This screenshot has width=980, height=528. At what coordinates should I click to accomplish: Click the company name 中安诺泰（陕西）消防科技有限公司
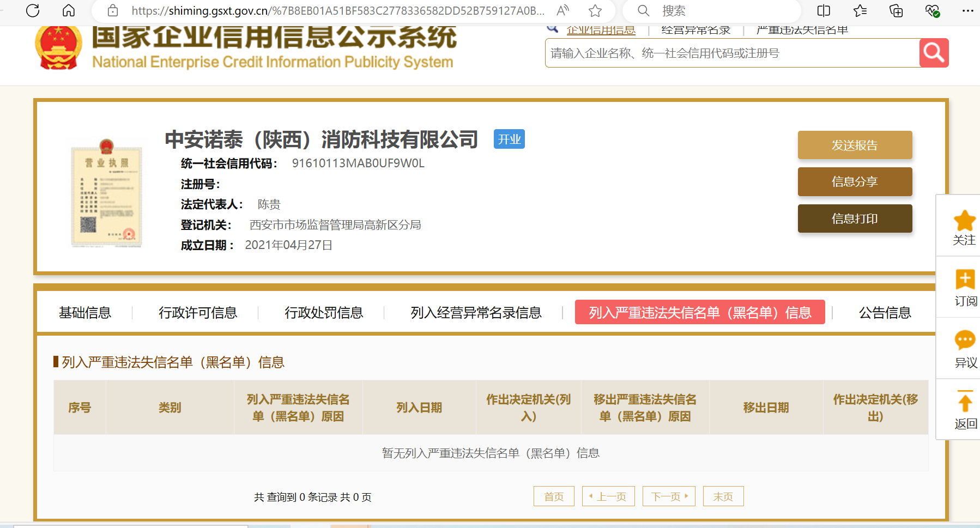(322, 139)
